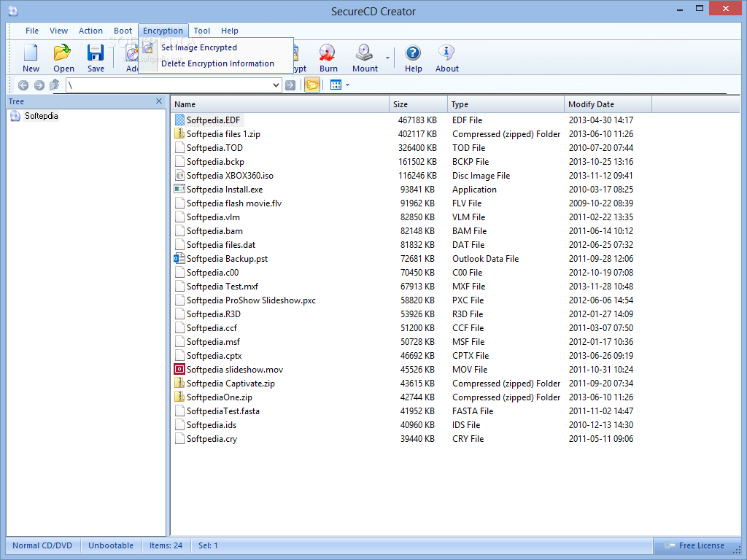Select file name Softpedia.ids
Viewport: 747px width, 560px height.
coord(211,425)
